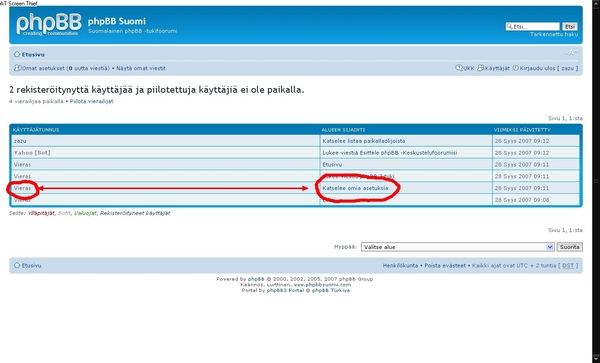Click Ylläpitäjät legend link
600x363 pixels.
click(41, 213)
